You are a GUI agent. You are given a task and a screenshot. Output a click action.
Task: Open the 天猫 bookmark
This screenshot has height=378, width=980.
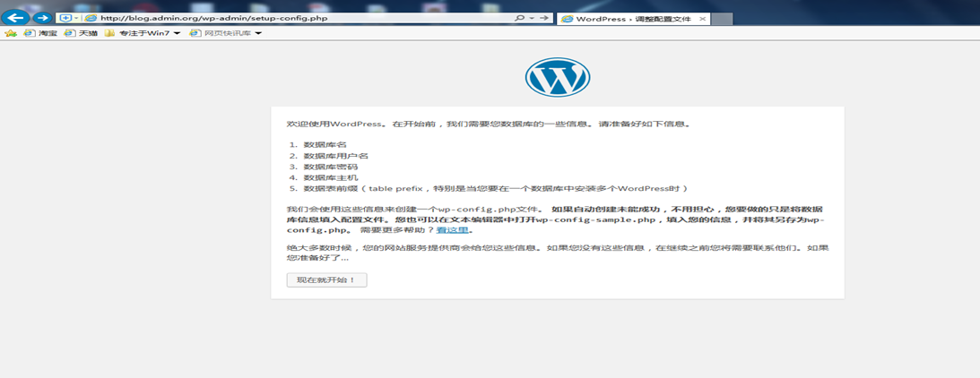[81, 33]
